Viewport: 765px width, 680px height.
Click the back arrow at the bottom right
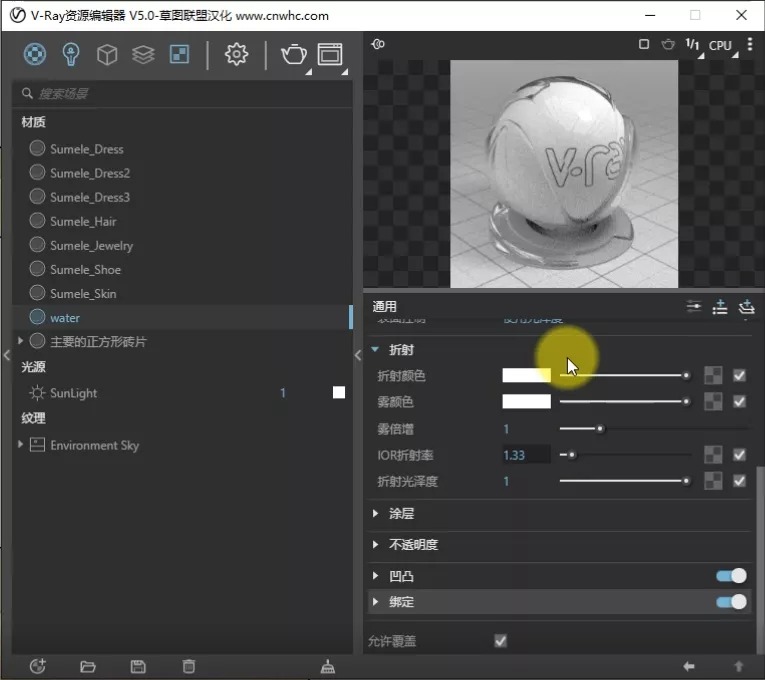pos(689,666)
